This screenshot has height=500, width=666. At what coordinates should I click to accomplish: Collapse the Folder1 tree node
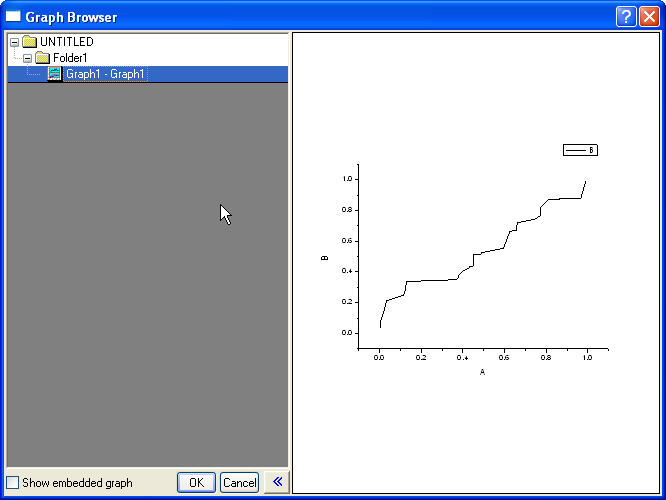27,58
